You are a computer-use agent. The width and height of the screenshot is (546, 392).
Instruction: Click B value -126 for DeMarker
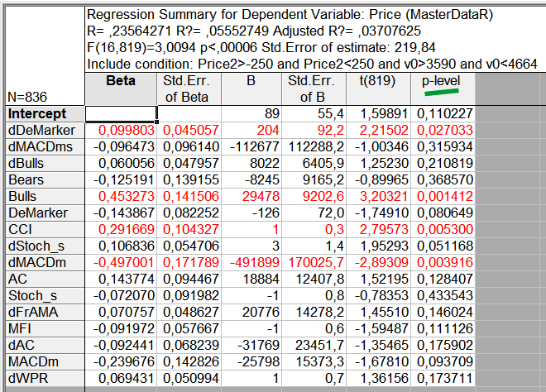point(251,213)
